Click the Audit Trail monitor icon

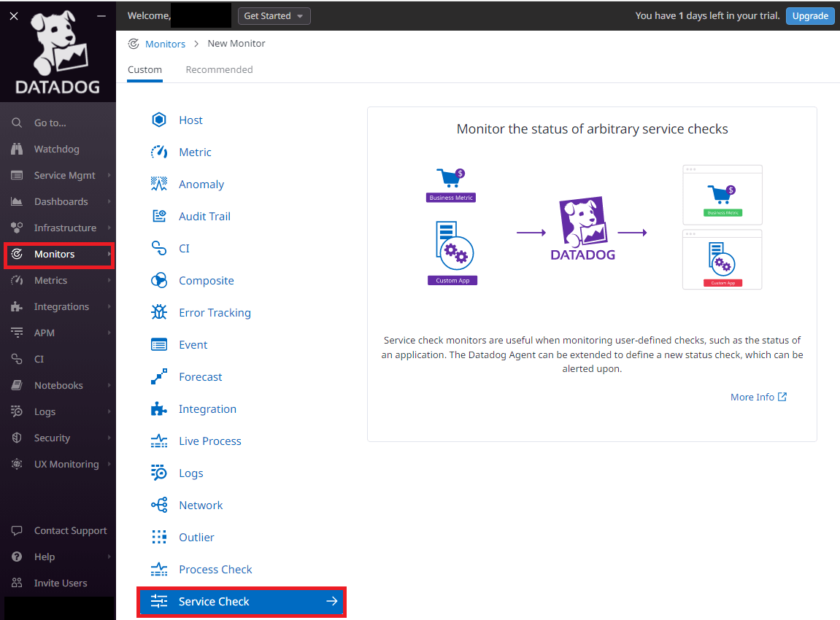pyautogui.click(x=158, y=217)
